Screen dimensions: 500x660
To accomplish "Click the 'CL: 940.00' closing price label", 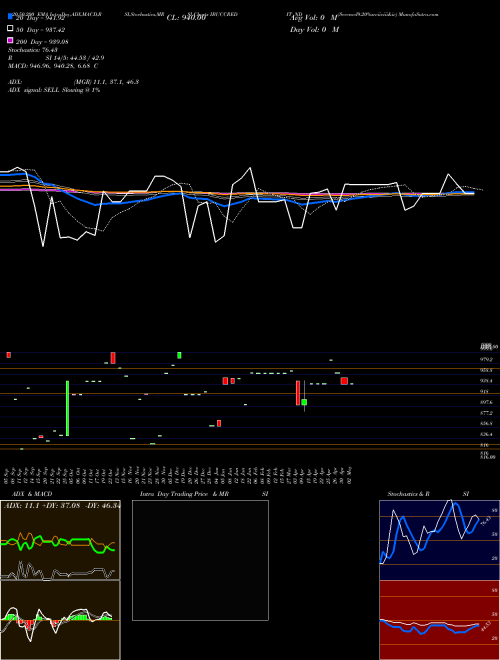I will coord(186,18).
